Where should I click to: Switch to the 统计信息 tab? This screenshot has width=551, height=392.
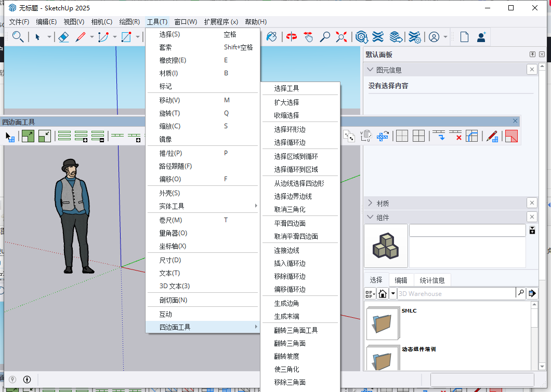click(x=432, y=280)
